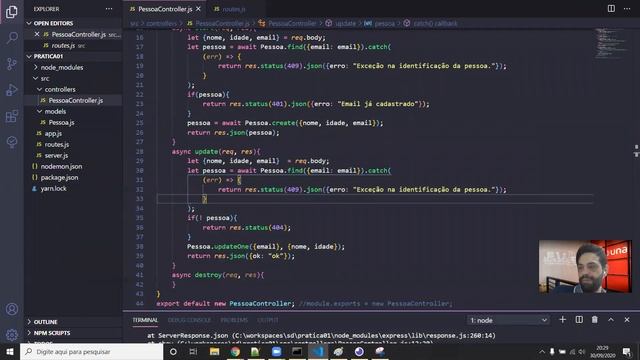Open Windows notification center icon

[x=627, y=351]
